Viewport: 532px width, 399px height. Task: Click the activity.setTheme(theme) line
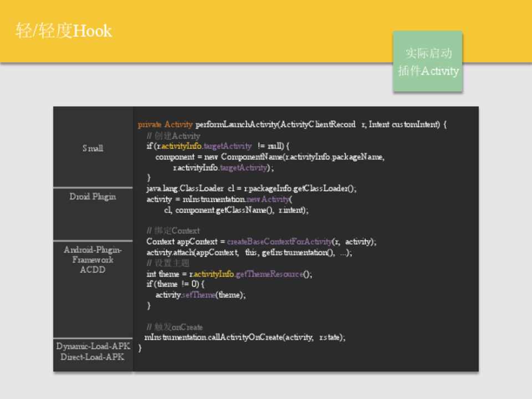200,295
